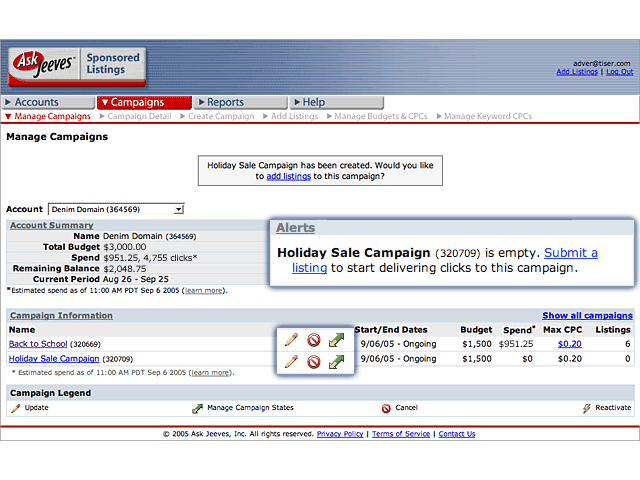Image resolution: width=640 pixels, height=480 pixels.
Task: Cancel the Holiday Sale Campaign via red icon
Action: [313, 362]
